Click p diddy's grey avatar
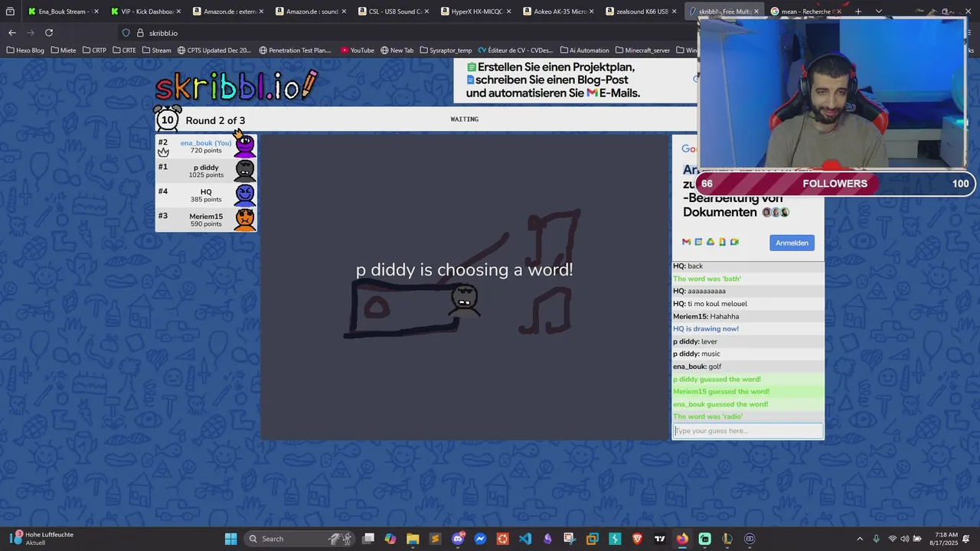 [x=245, y=171]
